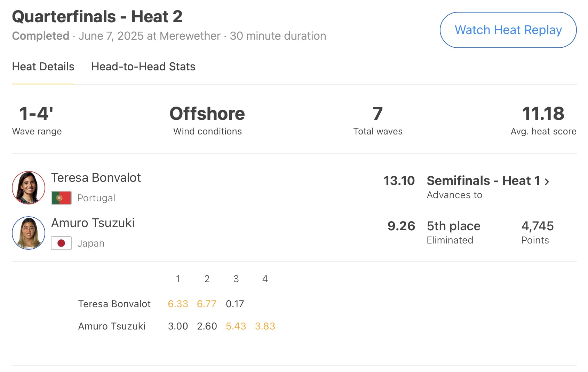Click Tsuzuki's 9.26 heat total

click(x=401, y=226)
